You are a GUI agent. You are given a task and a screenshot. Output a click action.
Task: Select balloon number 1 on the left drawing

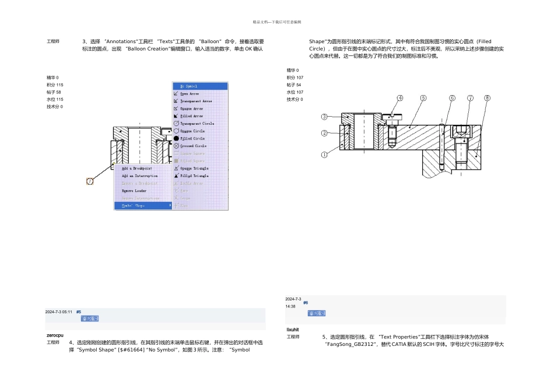[90, 181]
